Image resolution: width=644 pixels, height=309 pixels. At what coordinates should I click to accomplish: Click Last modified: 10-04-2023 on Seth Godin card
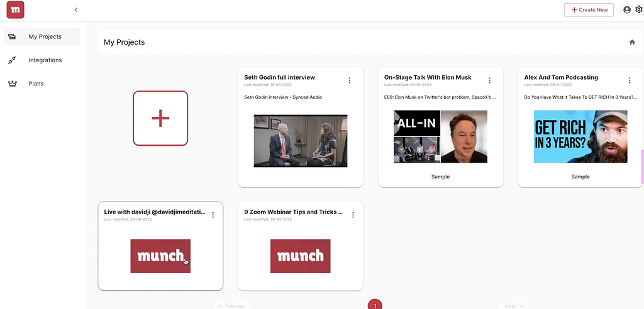coord(268,85)
